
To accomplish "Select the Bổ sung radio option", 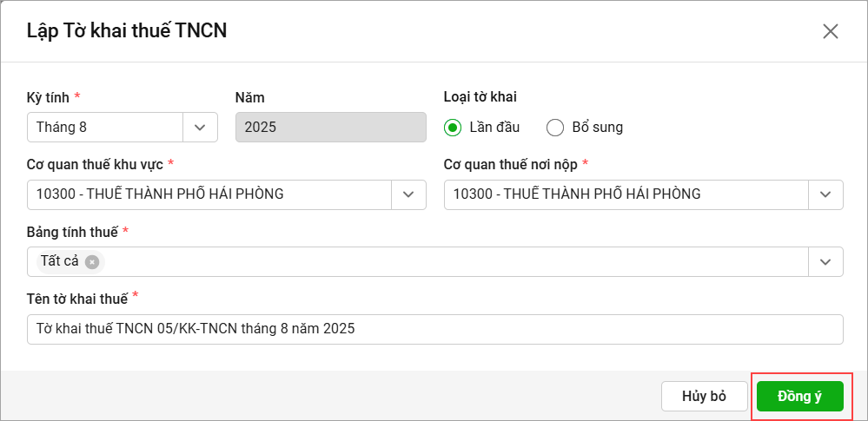I will tap(555, 128).
